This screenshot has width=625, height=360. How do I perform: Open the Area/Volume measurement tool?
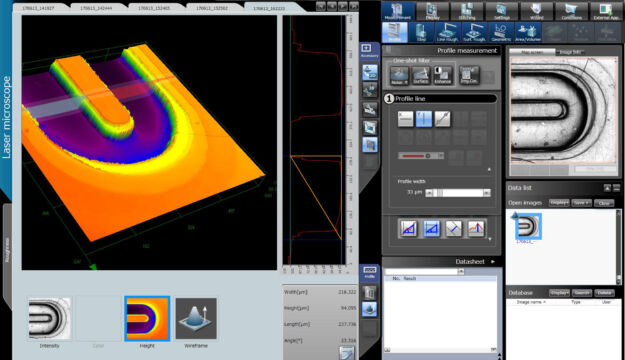[528, 32]
